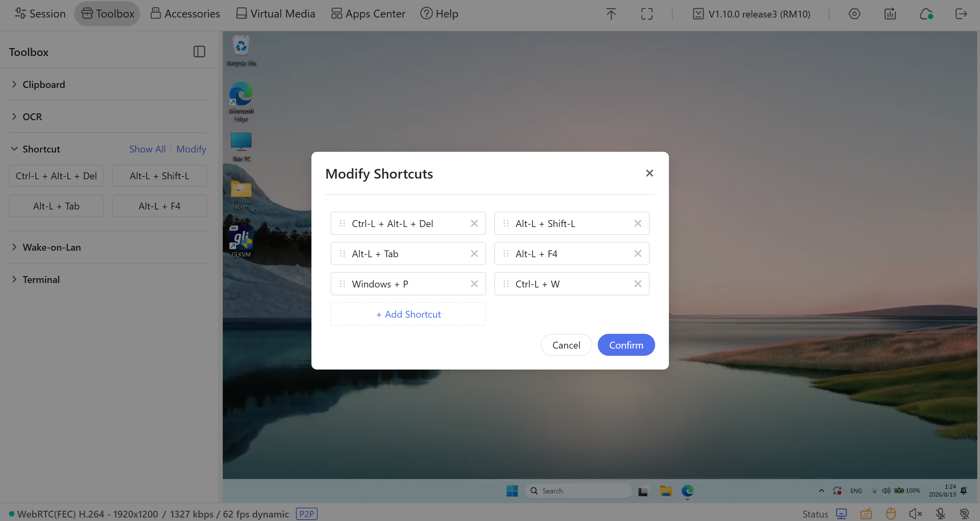Screen dimensions: 980x521
Task: Click the WebRTC(FEC) H.264 stream info text
Action: point(153,514)
